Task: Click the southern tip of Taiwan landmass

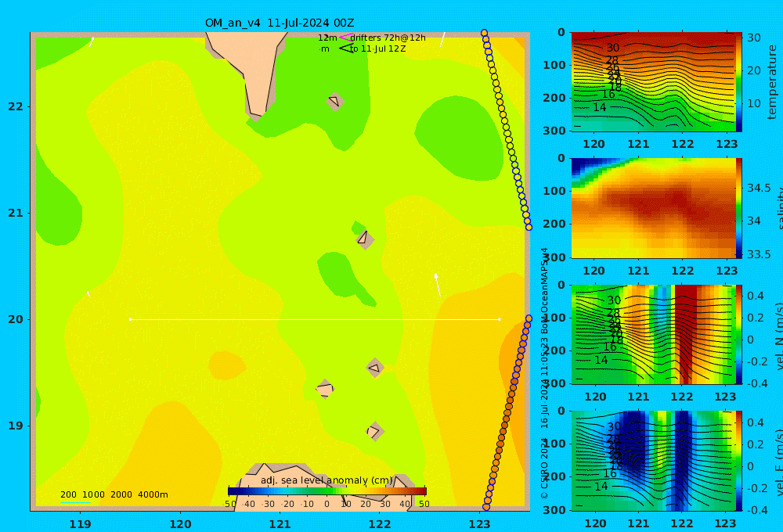Action: point(256,117)
